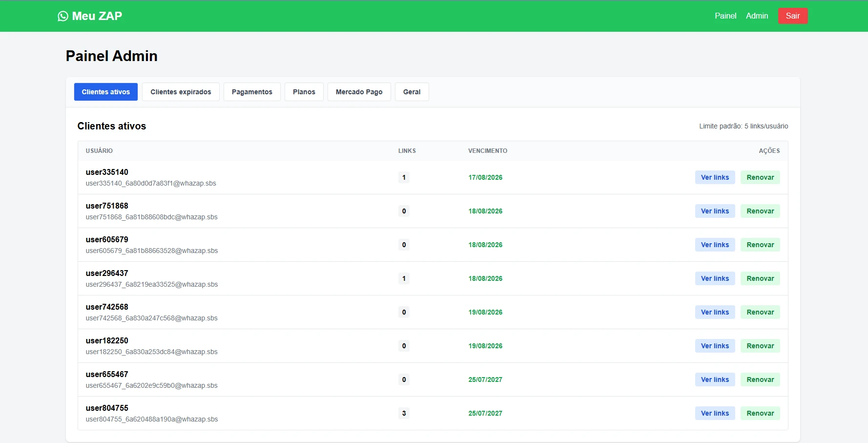Log out with the Sair button
This screenshot has height=443, width=868.
[793, 16]
